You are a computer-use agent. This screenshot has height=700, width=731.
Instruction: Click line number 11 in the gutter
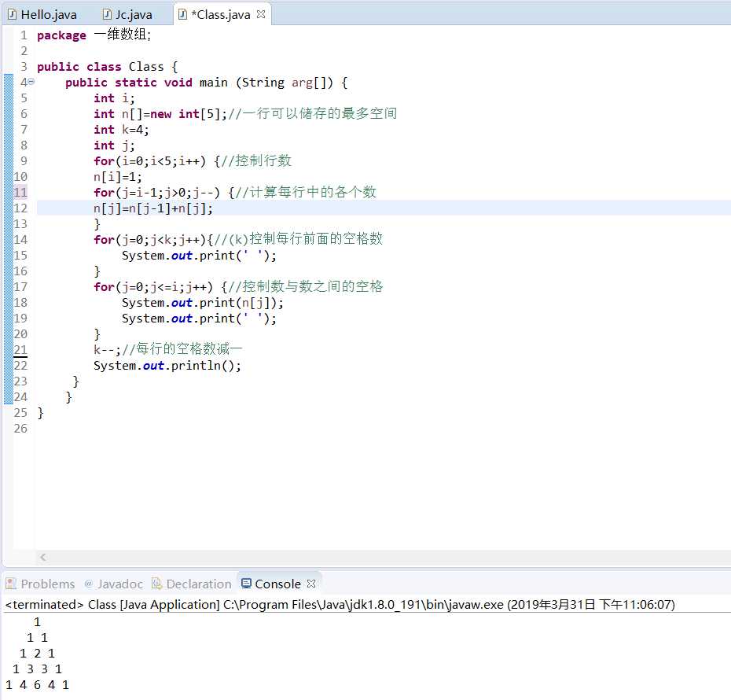[x=20, y=192]
